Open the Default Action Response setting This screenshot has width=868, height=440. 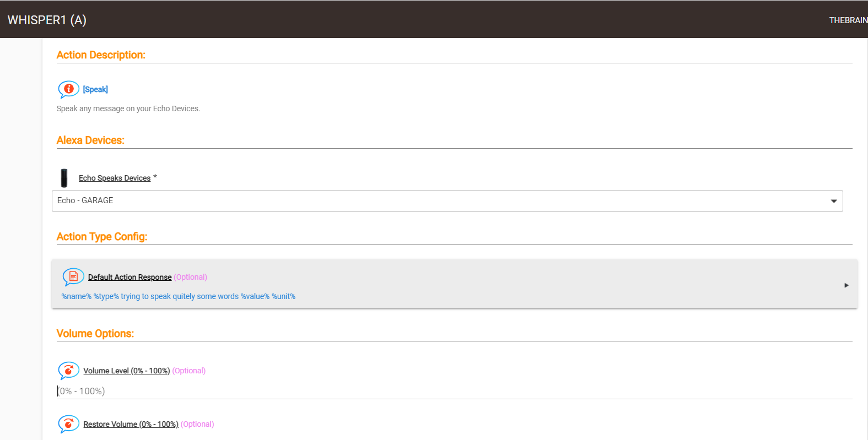click(x=455, y=284)
